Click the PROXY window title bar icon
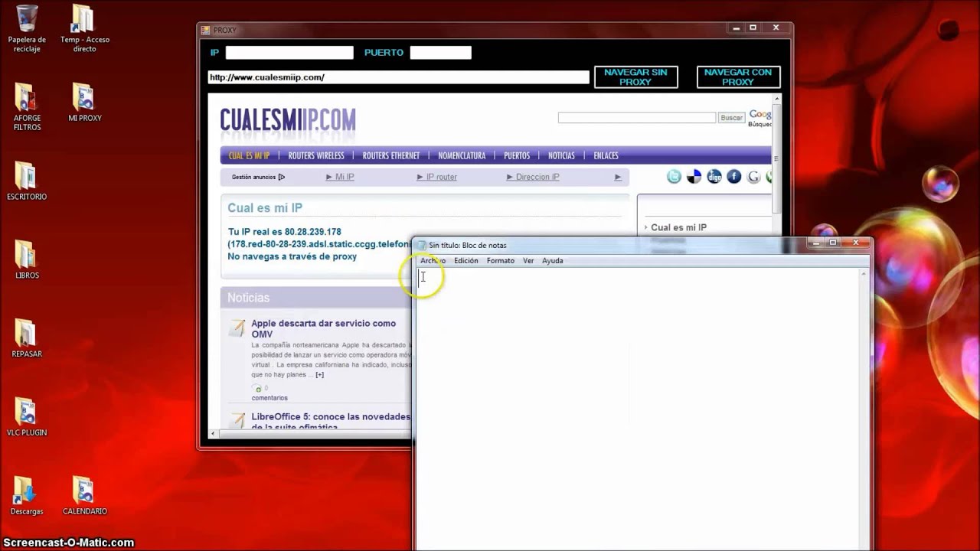980x551 pixels. coord(205,31)
